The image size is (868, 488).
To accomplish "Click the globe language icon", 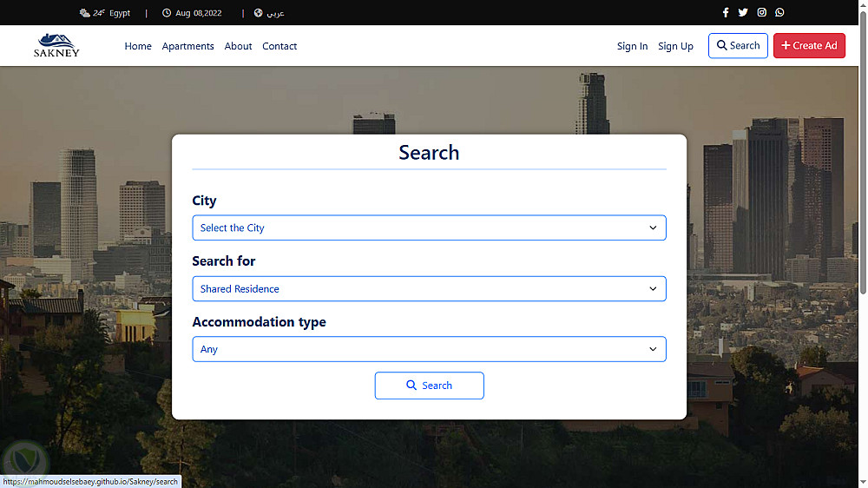I will pyautogui.click(x=258, y=13).
